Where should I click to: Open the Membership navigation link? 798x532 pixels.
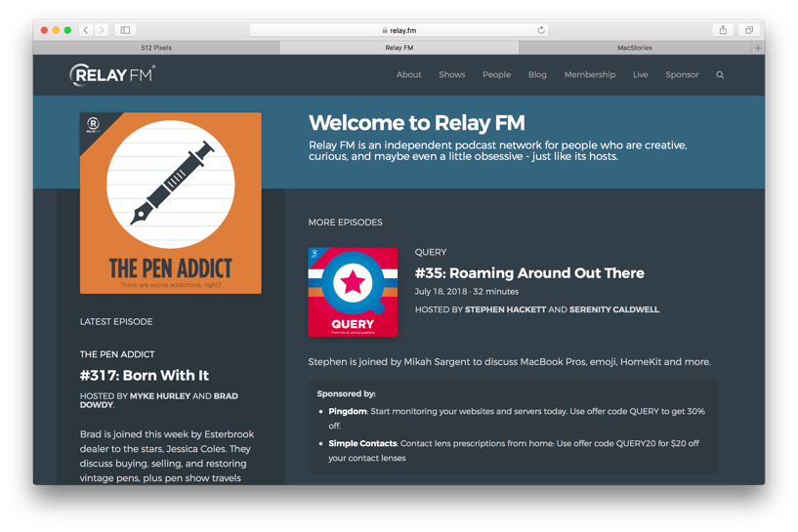(589, 75)
